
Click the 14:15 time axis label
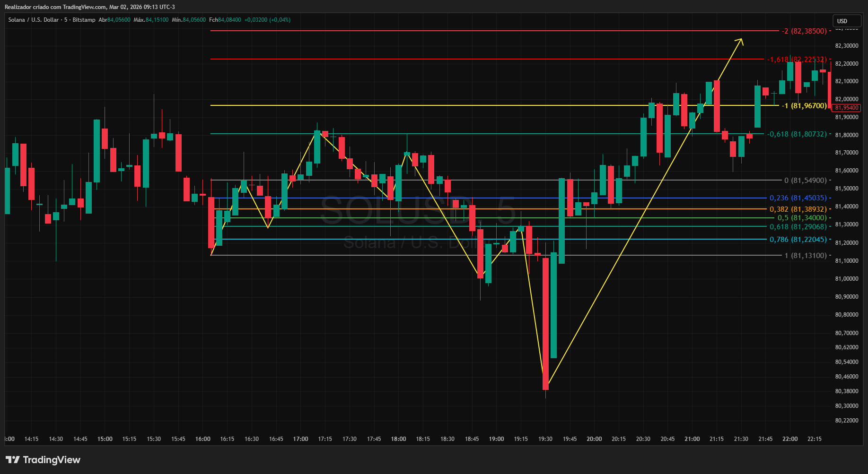tap(32, 439)
